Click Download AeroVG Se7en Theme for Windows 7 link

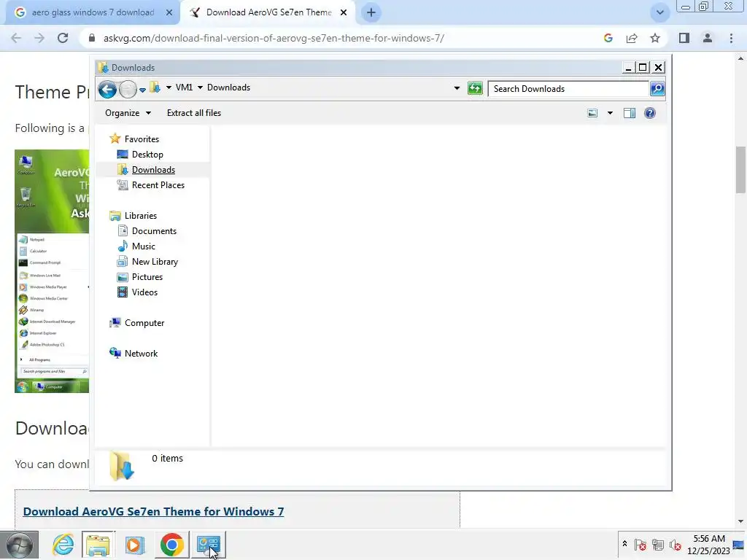(153, 511)
